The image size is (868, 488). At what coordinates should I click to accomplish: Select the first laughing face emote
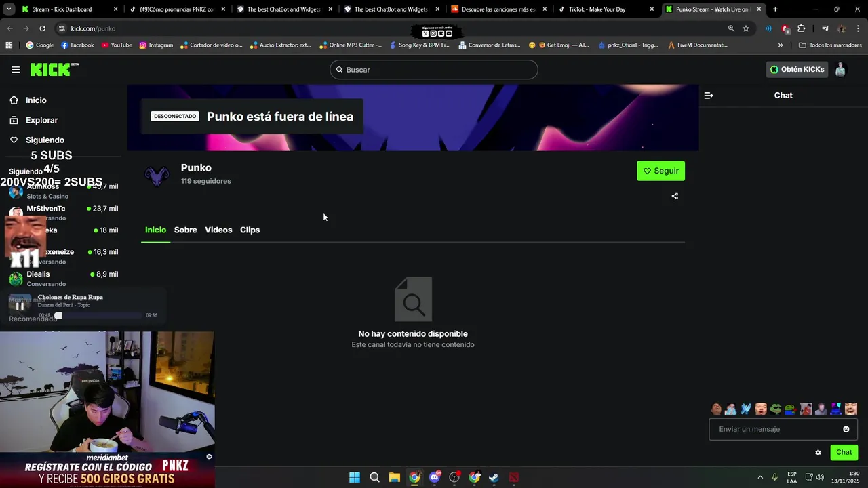716,409
